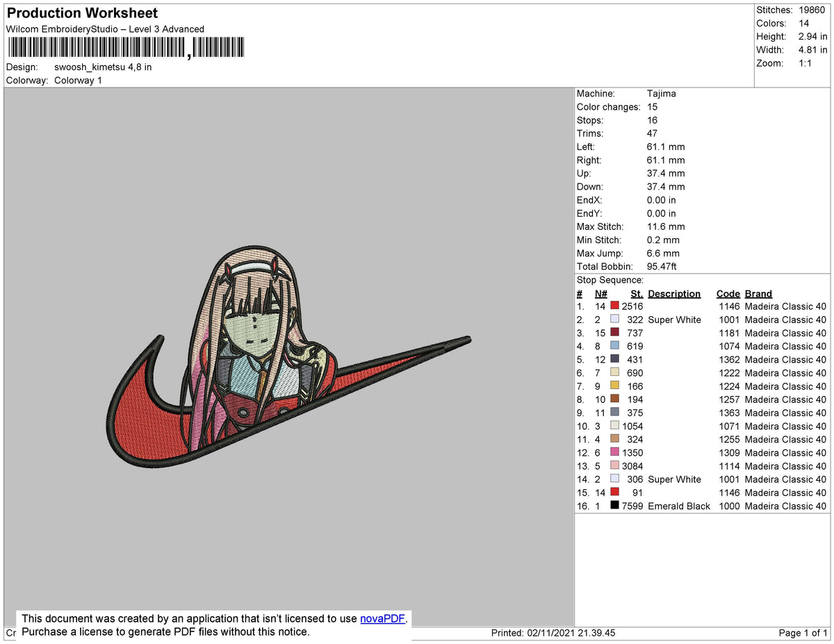Click the Colorway 1 label
This screenshot has height=644, width=834.
click(78, 80)
